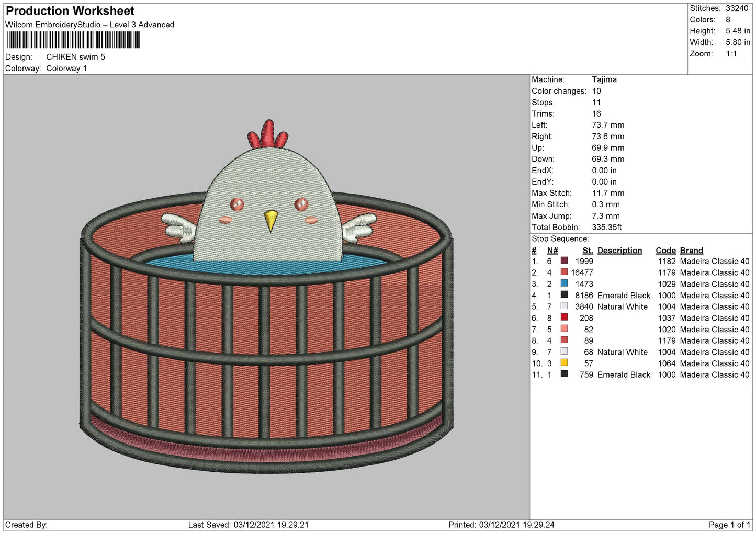The width and height of the screenshot is (756, 534).
Task: Select the bright red swatch in stop 6
Action: tap(564, 317)
